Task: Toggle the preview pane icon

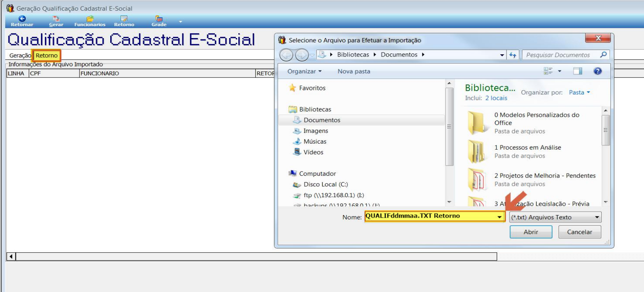Action: click(577, 71)
